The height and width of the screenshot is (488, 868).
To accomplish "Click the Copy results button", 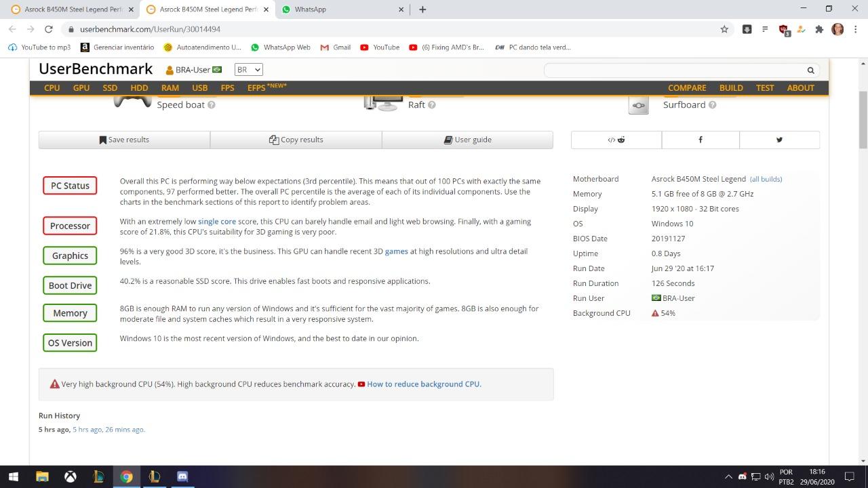I will [296, 140].
